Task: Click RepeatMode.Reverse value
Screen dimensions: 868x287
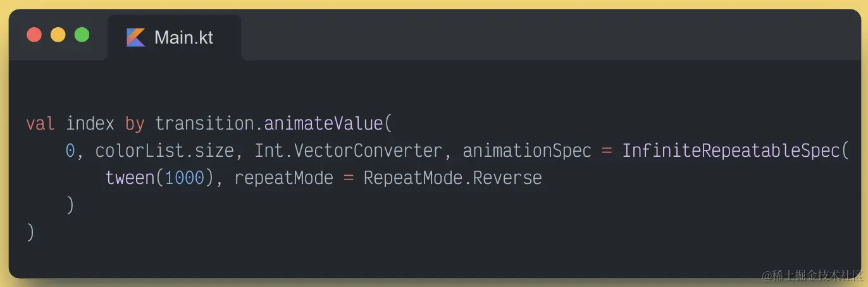Action: click(452, 179)
